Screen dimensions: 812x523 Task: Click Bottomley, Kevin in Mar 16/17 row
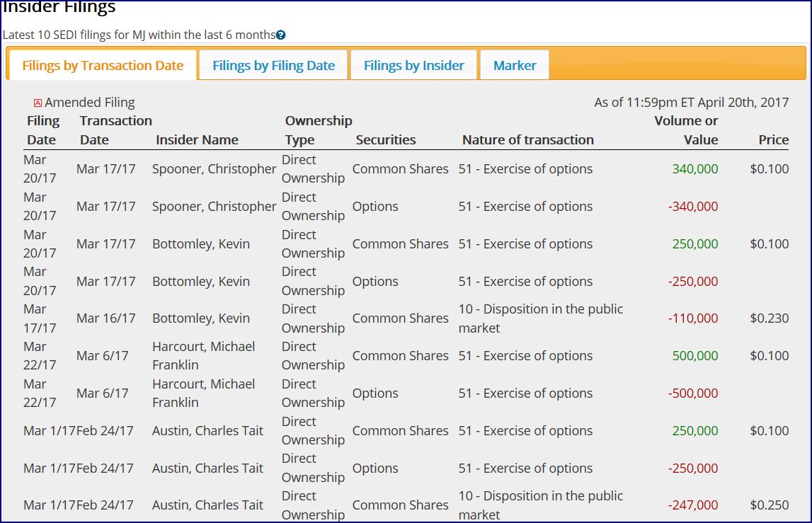click(200, 318)
